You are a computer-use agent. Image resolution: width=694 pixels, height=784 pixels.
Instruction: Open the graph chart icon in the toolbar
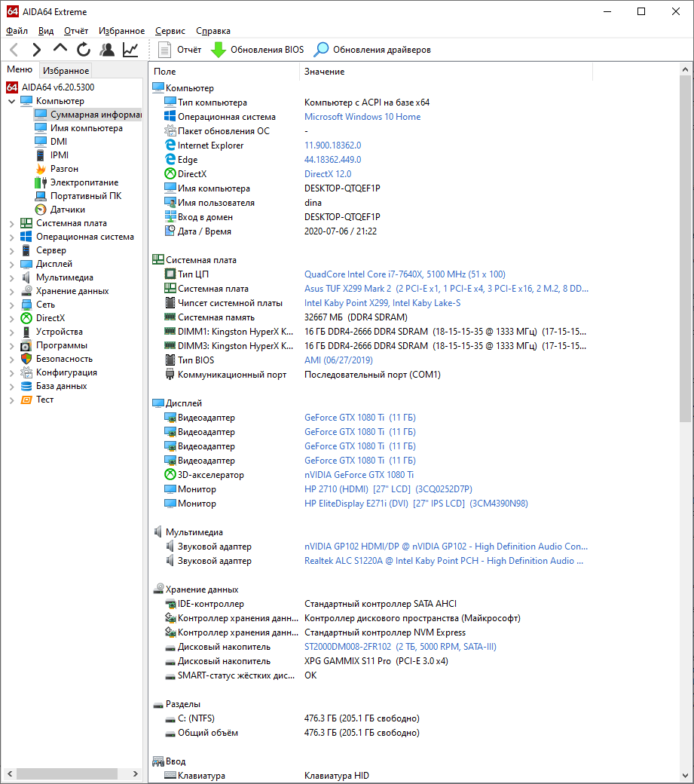tap(130, 50)
